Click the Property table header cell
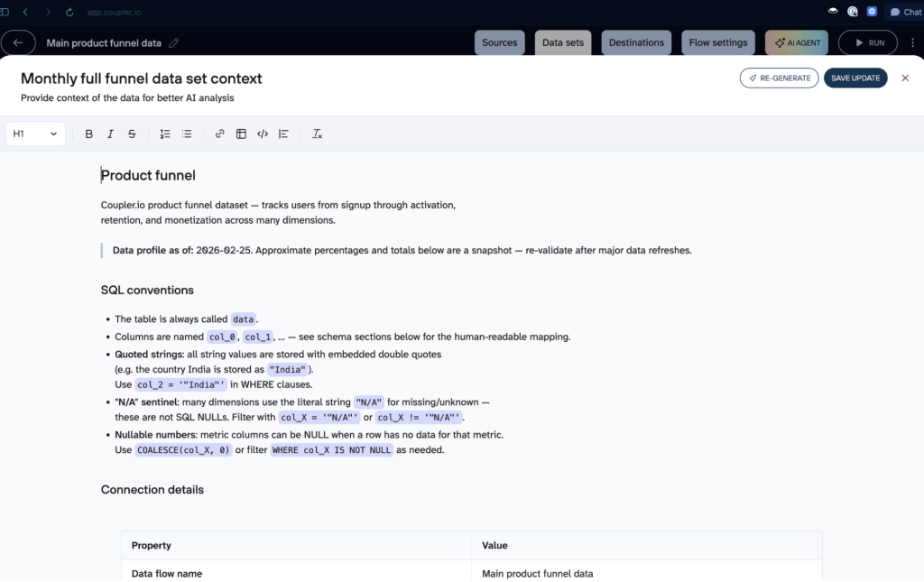 (x=296, y=546)
